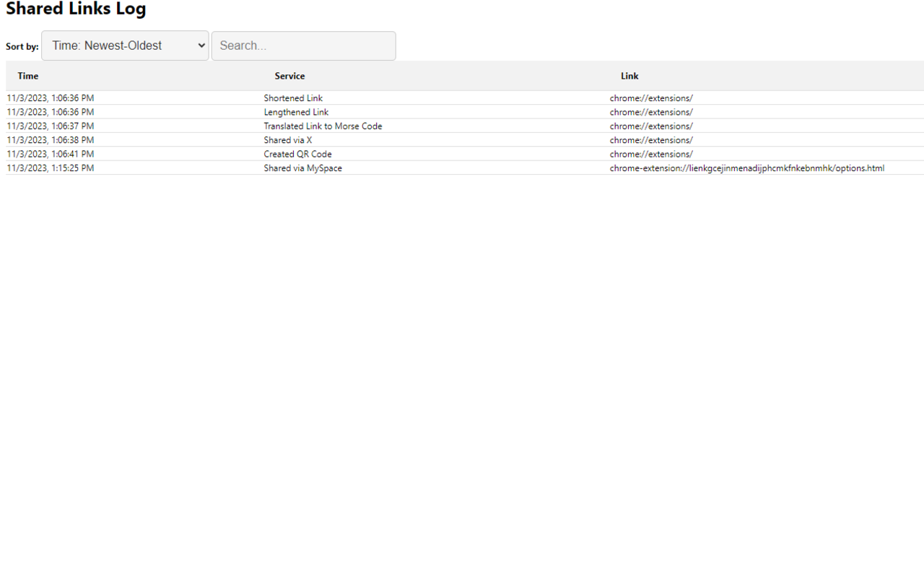
Task: Open the Sort by dropdown
Action: click(125, 46)
